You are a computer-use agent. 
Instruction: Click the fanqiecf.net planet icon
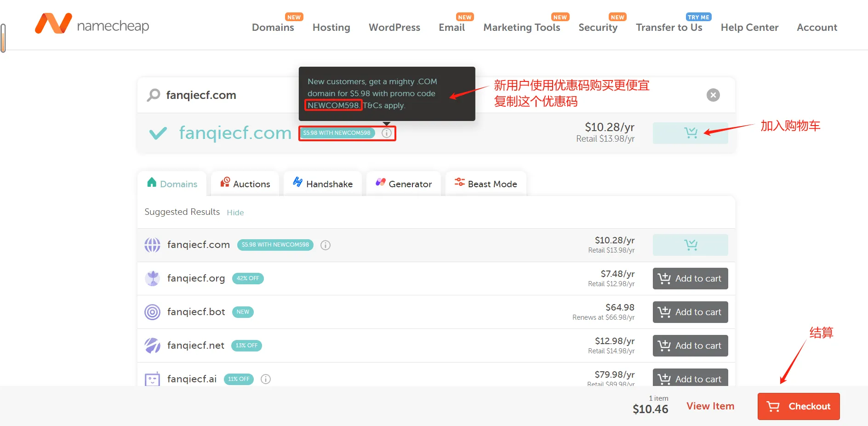[x=153, y=345]
